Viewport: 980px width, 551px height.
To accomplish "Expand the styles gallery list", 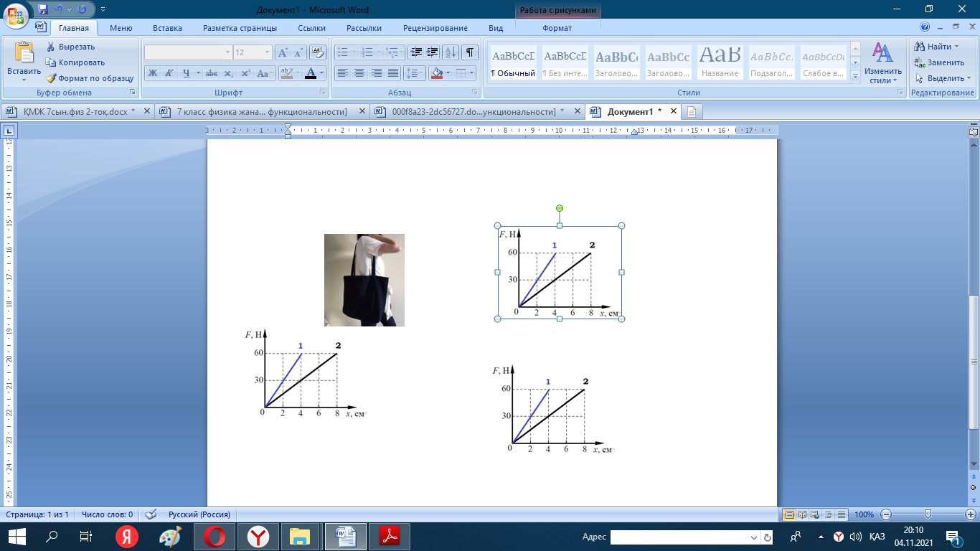I will [854, 76].
